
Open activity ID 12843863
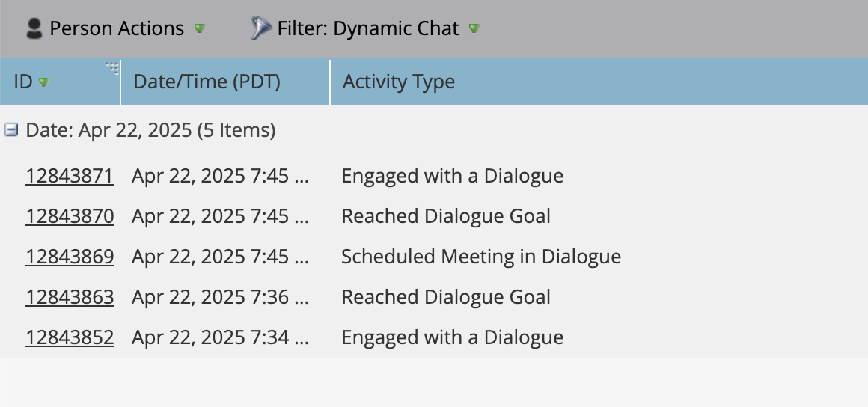(x=70, y=297)
